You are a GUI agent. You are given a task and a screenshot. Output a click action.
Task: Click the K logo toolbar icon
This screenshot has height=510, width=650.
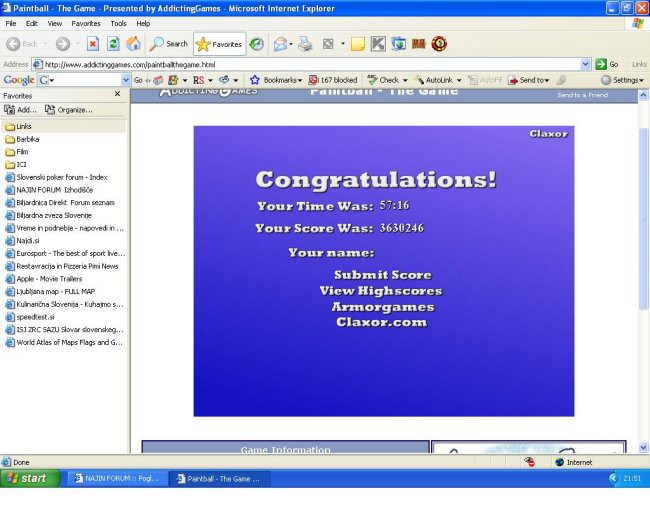click(378, 44)
